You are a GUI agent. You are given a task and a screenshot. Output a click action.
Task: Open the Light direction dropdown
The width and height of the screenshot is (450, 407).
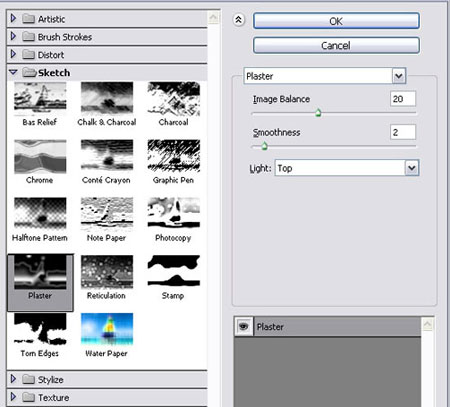coord(412,168)
